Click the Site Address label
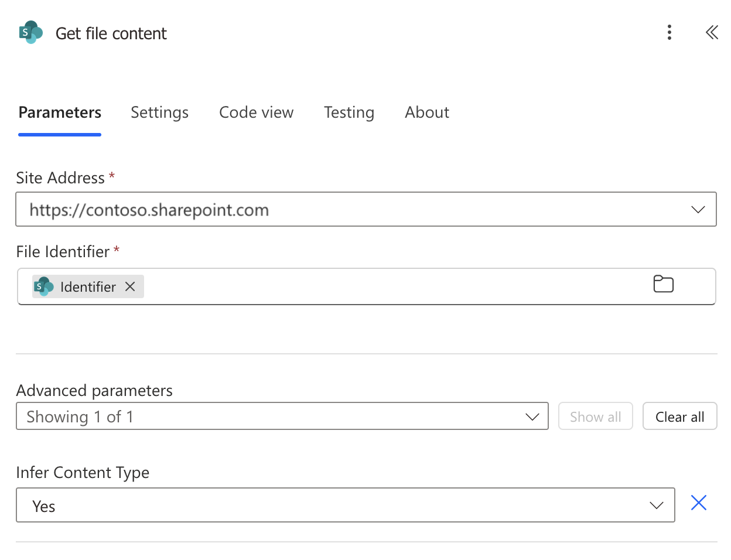This screenshot has height=560, width=731. [60, 177]
